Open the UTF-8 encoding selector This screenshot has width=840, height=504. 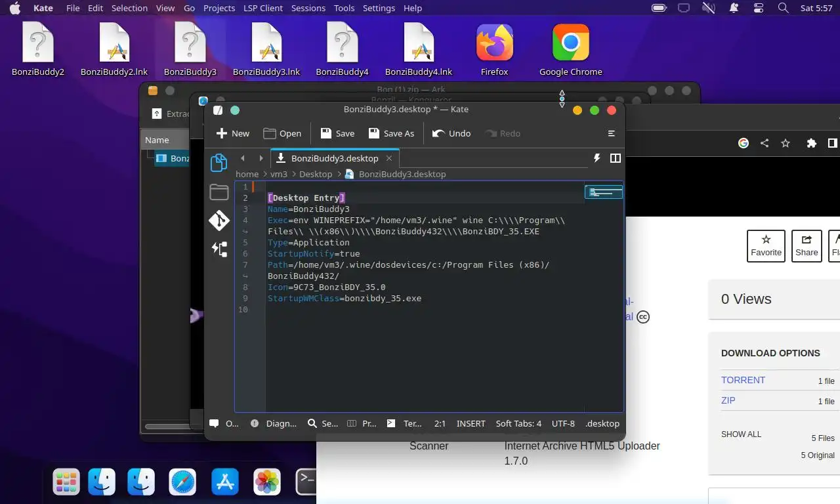point(563,423)
